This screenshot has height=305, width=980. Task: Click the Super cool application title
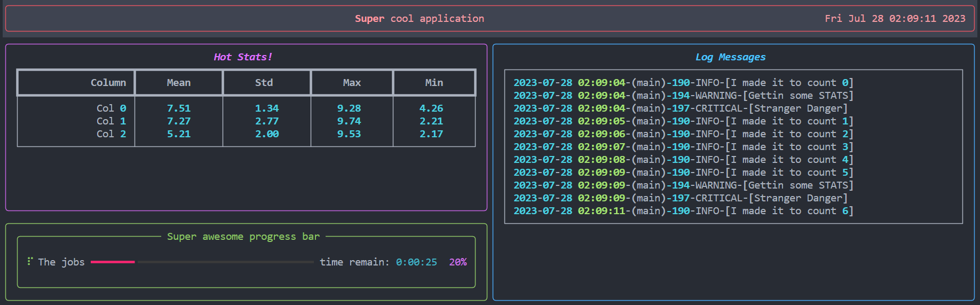(420, 19)
